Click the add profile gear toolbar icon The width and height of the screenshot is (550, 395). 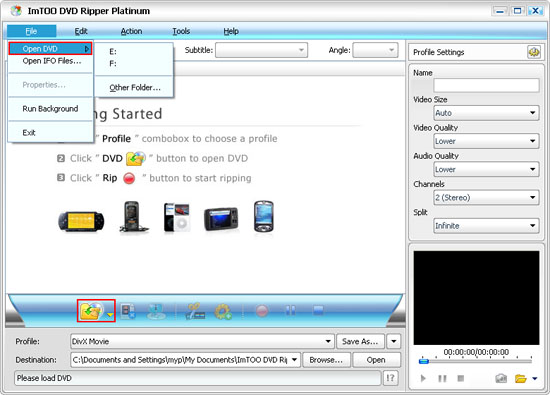[x=223, y=311]
